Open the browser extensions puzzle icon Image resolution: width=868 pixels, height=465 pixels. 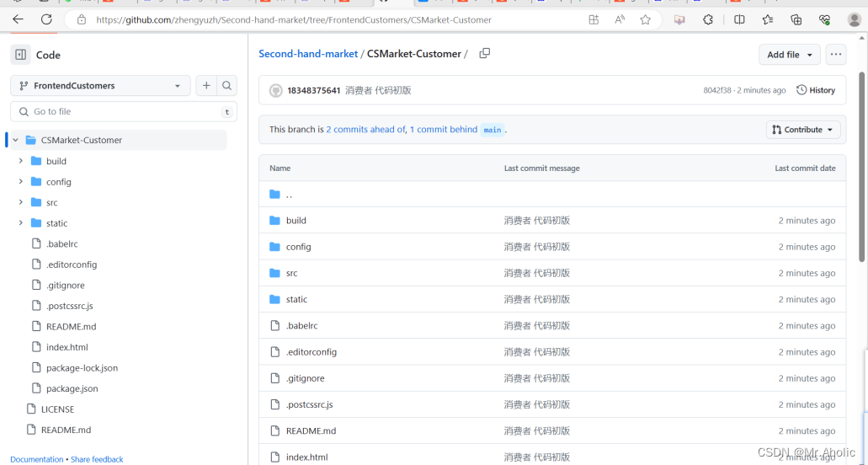click(708, 20)
